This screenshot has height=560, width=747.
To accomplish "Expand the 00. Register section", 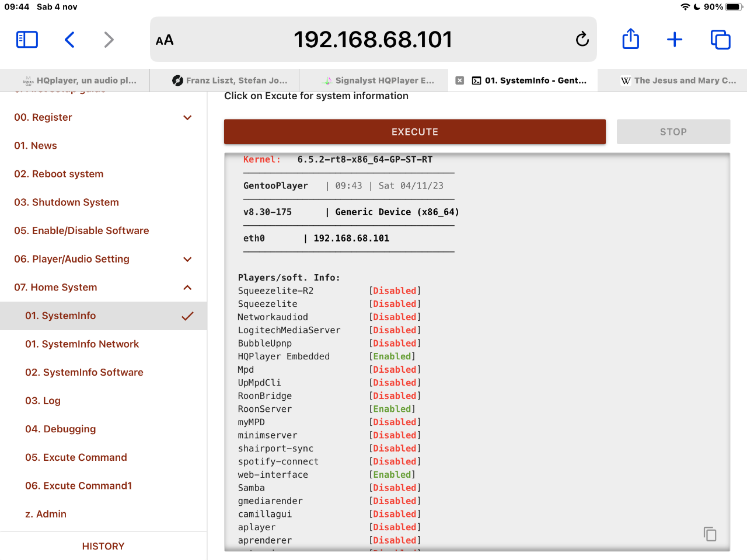I will pyautogui.click(x=187, y=118).
